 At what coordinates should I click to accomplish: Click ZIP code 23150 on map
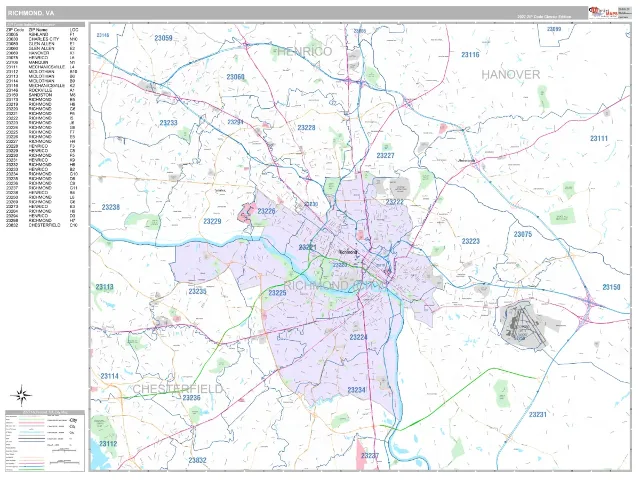[611, 287]
